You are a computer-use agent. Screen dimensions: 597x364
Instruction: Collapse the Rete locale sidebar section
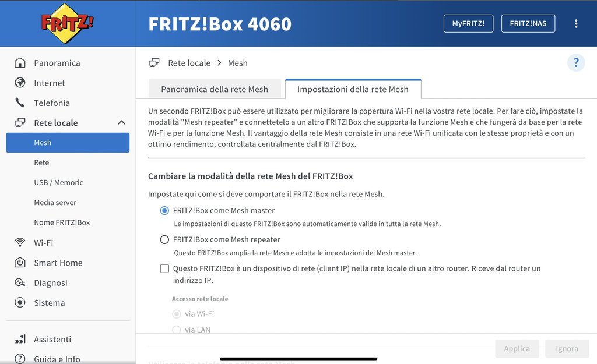click(121, 123)
